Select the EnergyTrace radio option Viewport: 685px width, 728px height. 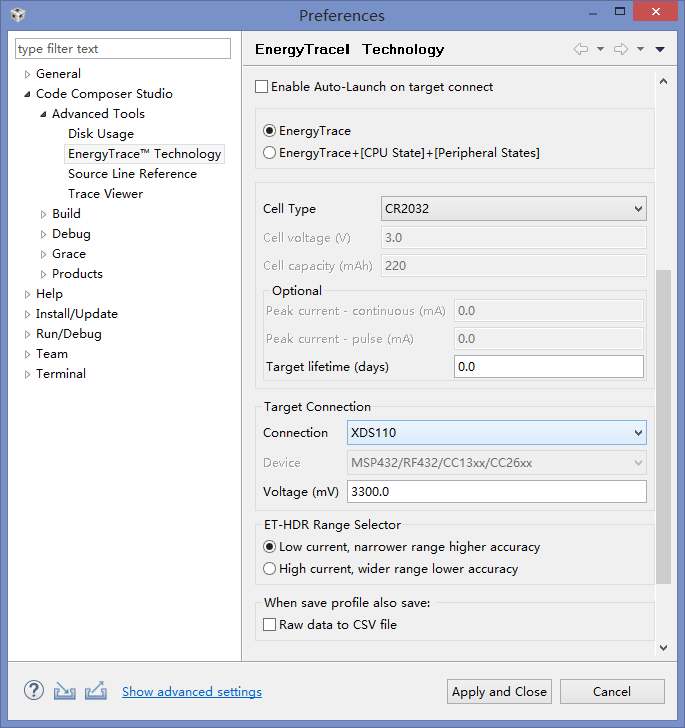269,131
